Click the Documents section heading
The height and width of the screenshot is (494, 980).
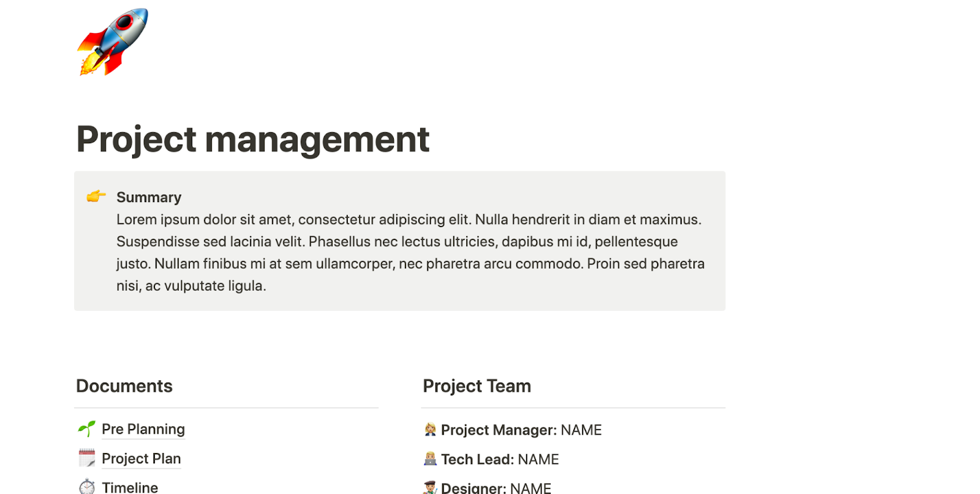click(x=124, y=386)
